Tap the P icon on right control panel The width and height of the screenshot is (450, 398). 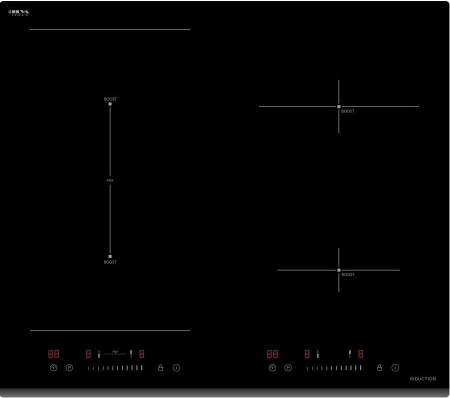(x=288, y=368)
